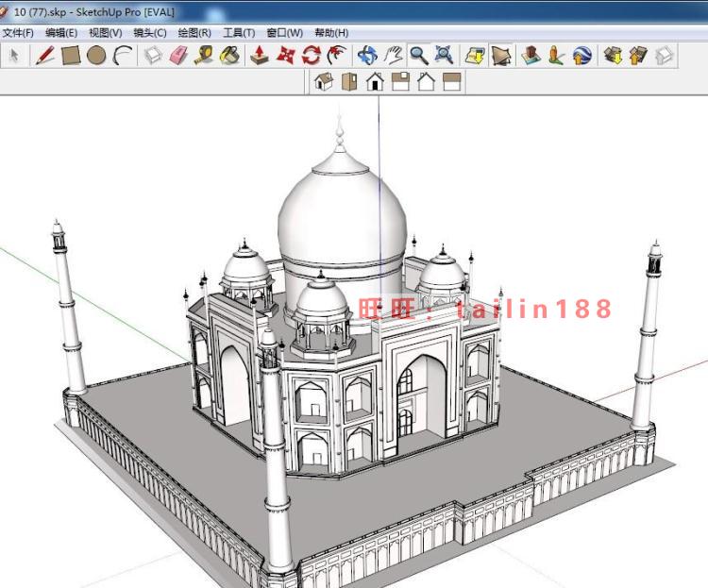Click the Get Components download icon

(x=614, y=56)
